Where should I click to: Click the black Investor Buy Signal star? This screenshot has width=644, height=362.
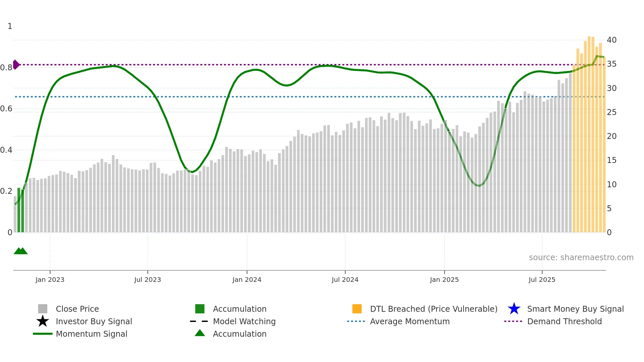click(x=43, y=321)
